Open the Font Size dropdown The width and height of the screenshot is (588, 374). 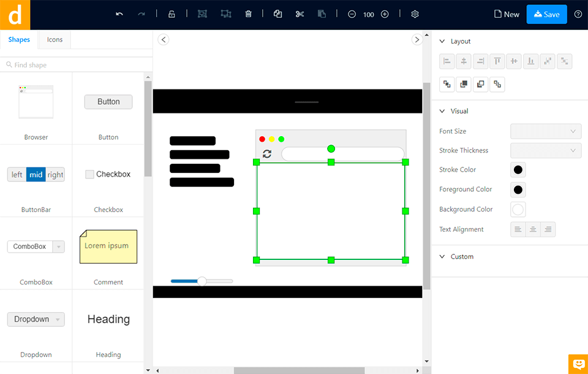tap(545, 131)
